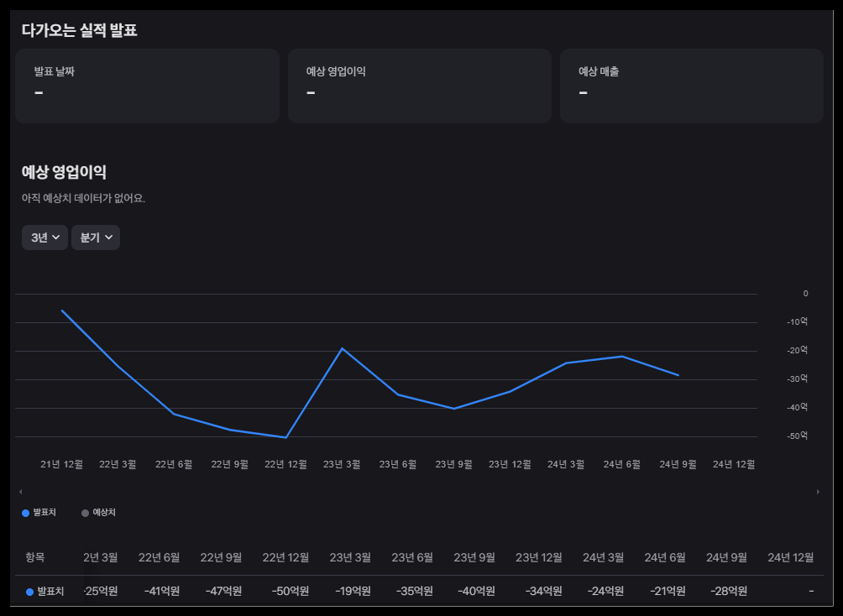Click the 24년 9월 x-axis label

coord(678,464)
